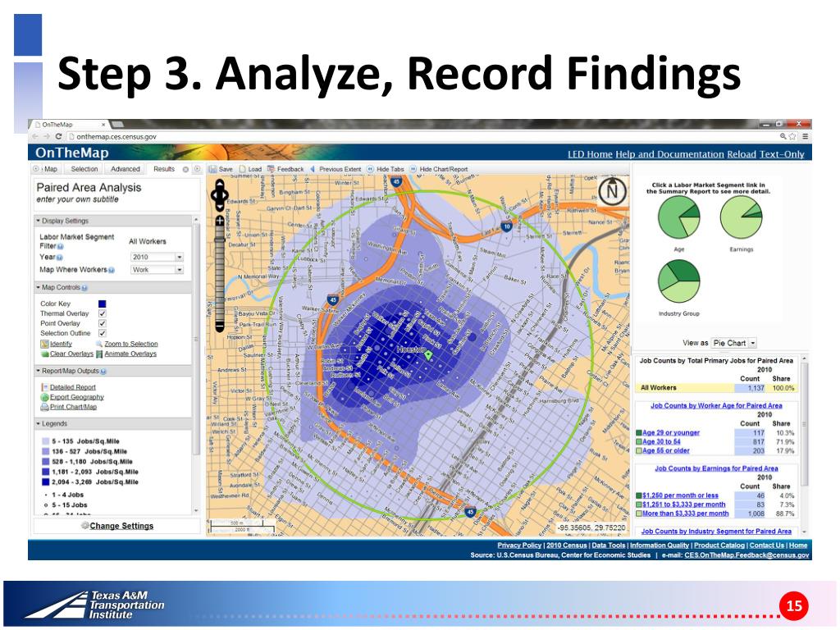The width and height of the screenshot is (840, 630).
Task: Open LED Home link
Action: (x=590, y=154)
